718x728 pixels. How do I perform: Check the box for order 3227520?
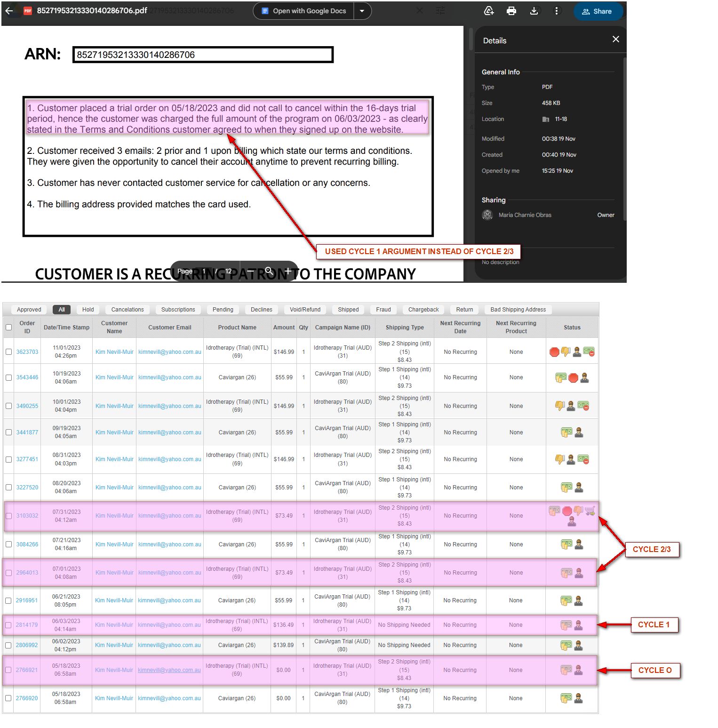(8, 487)
